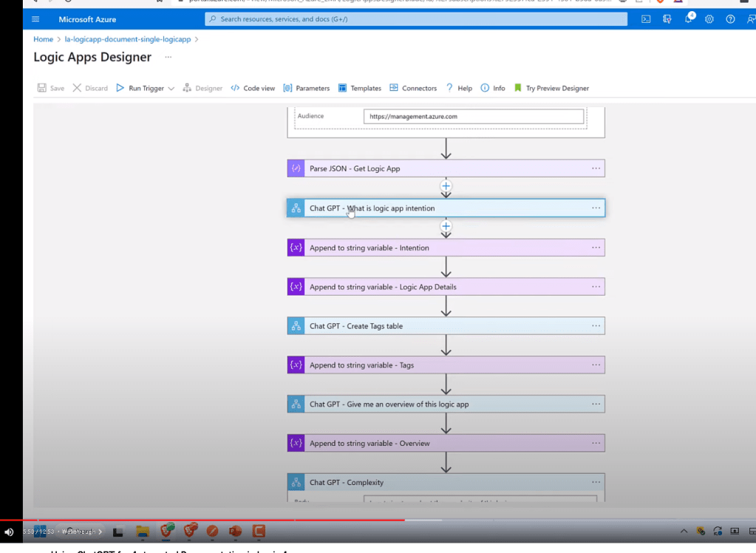Add a step below Parse JSON action
This screenshot has width=756, height=553.
pos(446,186)
